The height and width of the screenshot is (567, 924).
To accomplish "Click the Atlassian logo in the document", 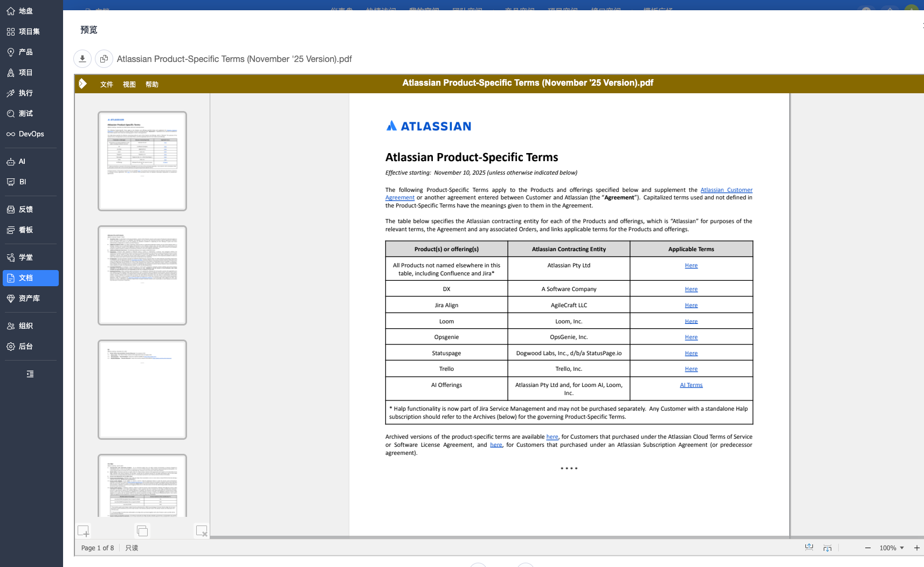I will [429, 126].
